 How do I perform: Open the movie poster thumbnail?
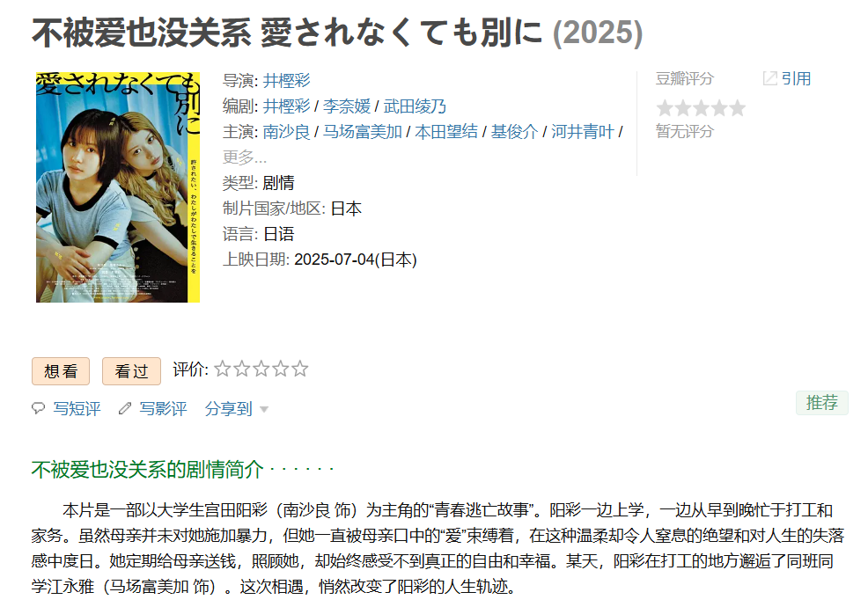pos(117,187)
